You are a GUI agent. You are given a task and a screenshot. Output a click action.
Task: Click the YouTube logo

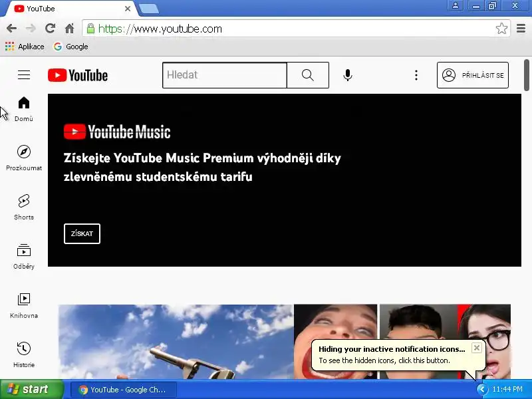(x=78, y=75)
